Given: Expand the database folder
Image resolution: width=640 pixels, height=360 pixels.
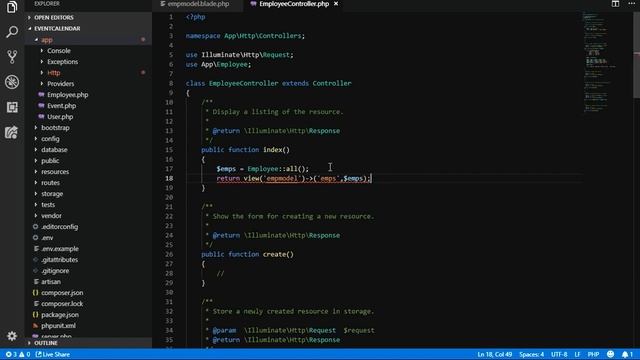Looking at the screenshot, I should pyautogui.click(x=89, y=150).
